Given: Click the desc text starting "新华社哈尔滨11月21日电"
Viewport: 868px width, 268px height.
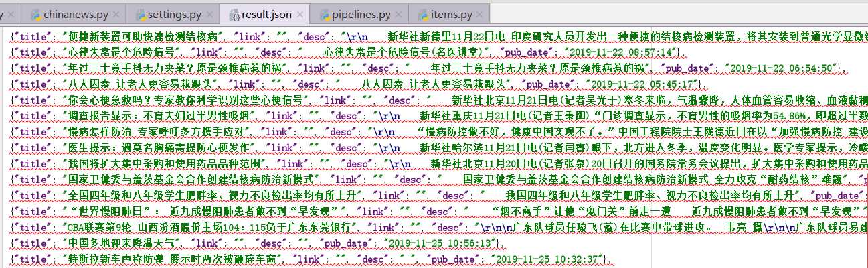Looking at the screenshot, I should [x=644, y=147].
